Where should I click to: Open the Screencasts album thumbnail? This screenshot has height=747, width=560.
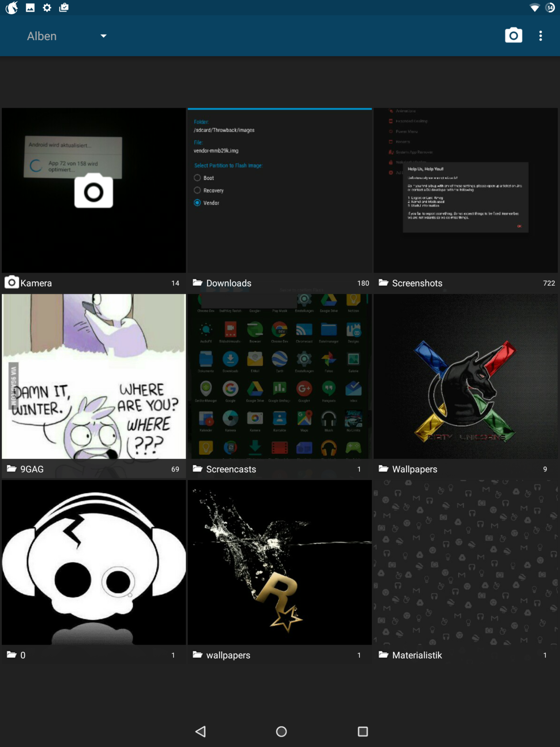pyautogui.click(x=280, y=376)
